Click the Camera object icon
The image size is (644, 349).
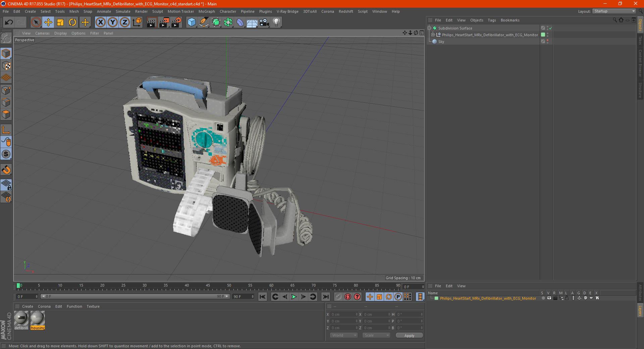[264, 22]
